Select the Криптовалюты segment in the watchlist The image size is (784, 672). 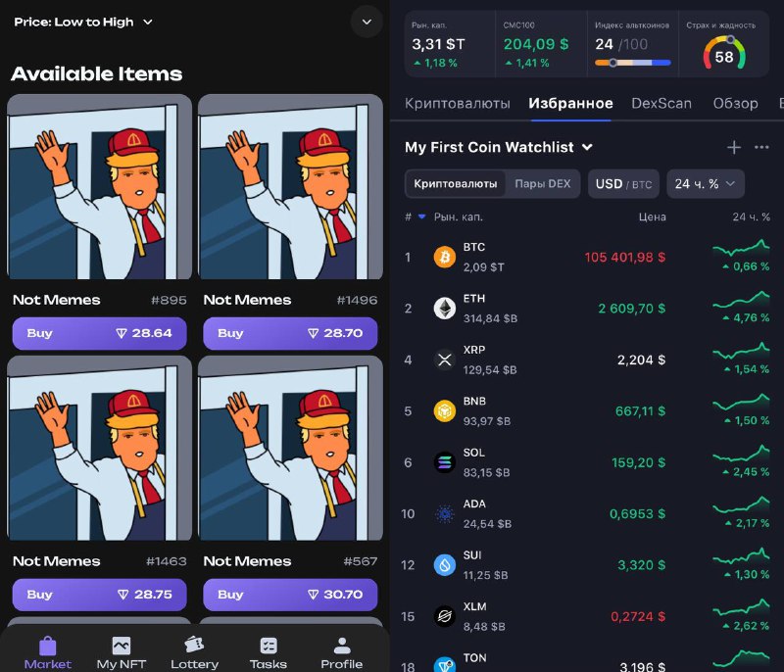pos(455,184)
